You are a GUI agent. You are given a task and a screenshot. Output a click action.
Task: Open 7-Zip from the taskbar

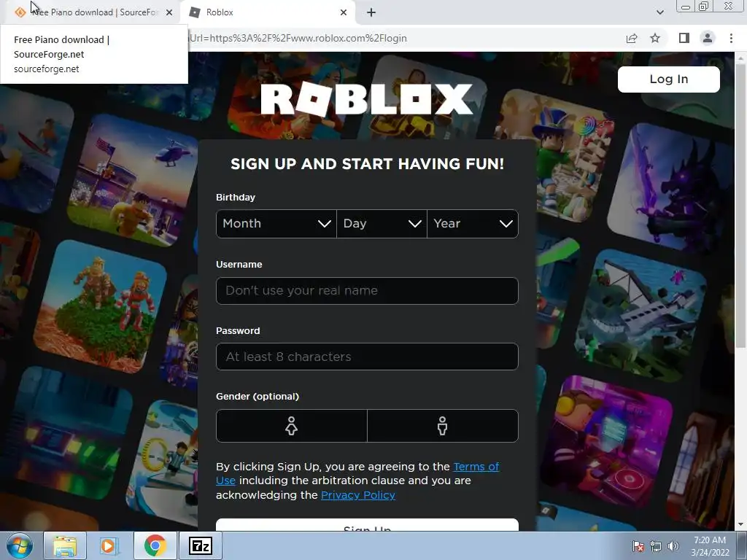click(200, 545)
